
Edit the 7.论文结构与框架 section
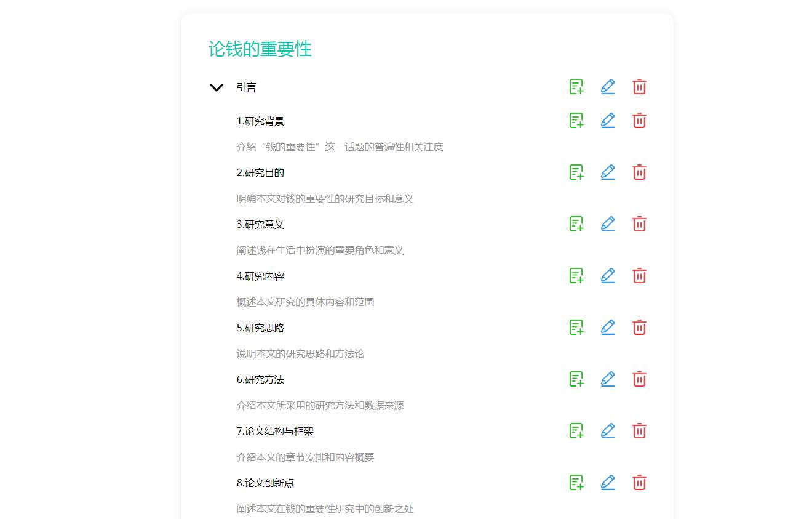point(608,431)
